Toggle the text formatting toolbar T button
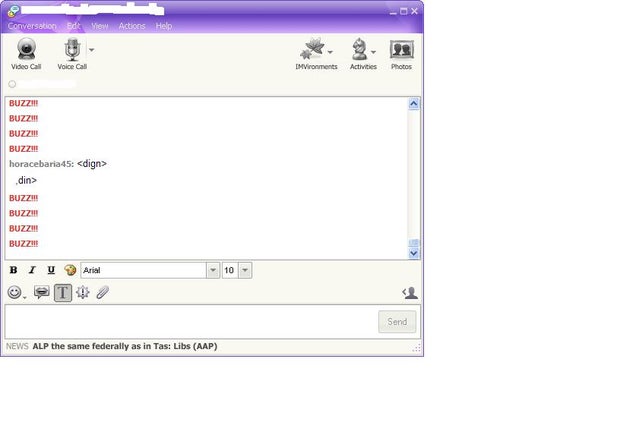The image size is (620, 444). click(x=62, y=293)
